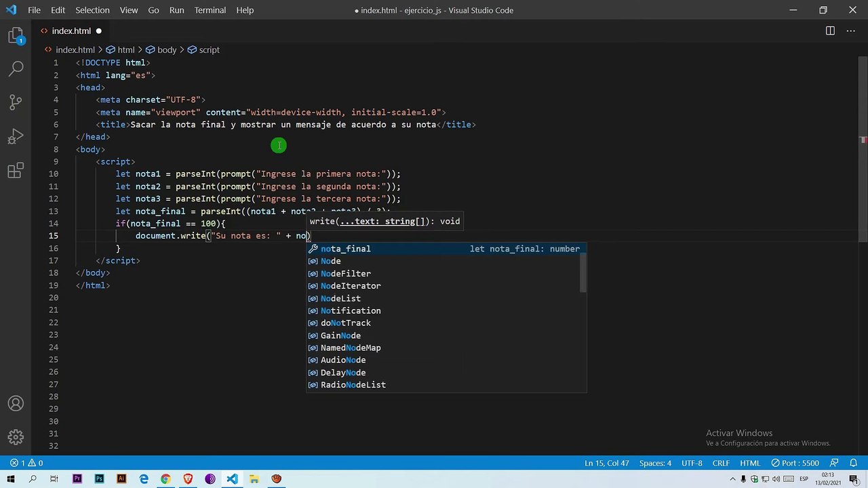The width and height of the screenshot is (868, 488).
Task: Open Adobe Illustrator from taskbar
Action: [x=121, y=479]
